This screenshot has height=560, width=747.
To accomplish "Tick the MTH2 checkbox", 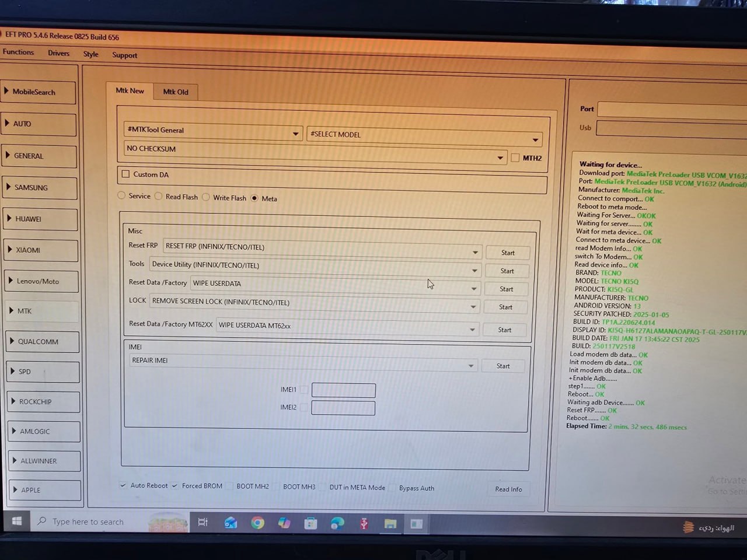I will tap(515, 157).
